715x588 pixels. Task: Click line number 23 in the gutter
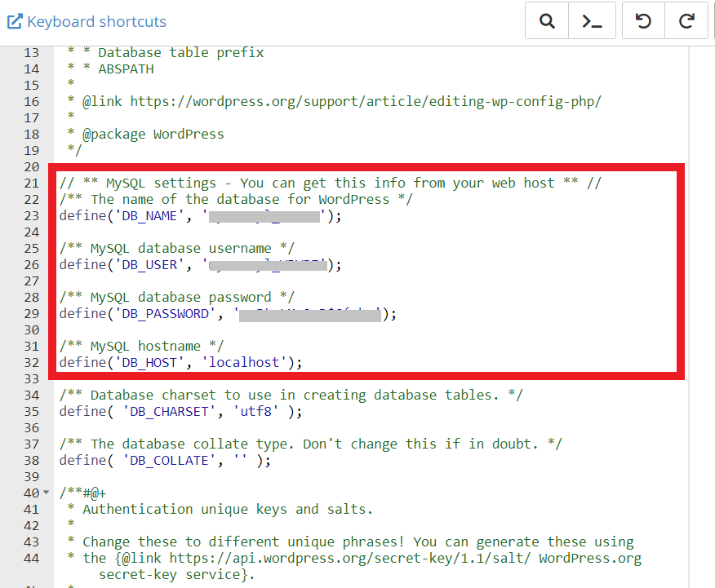click(x=32, y=215)
